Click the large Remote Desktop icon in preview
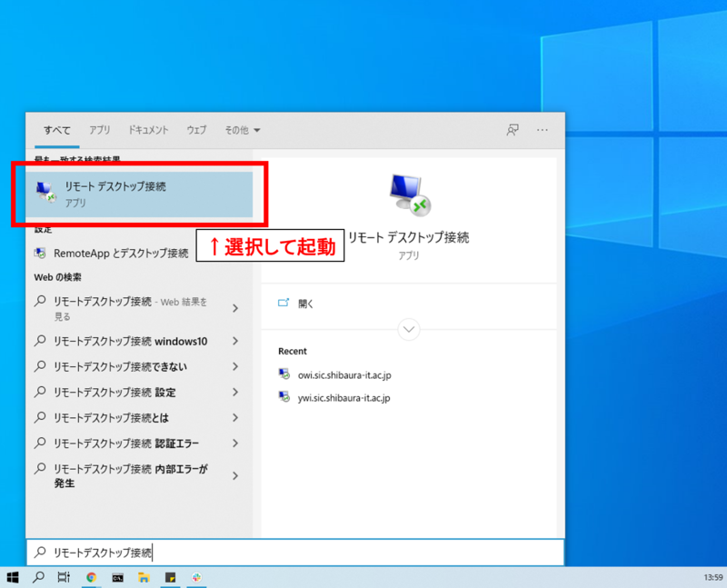 point(410,194)
